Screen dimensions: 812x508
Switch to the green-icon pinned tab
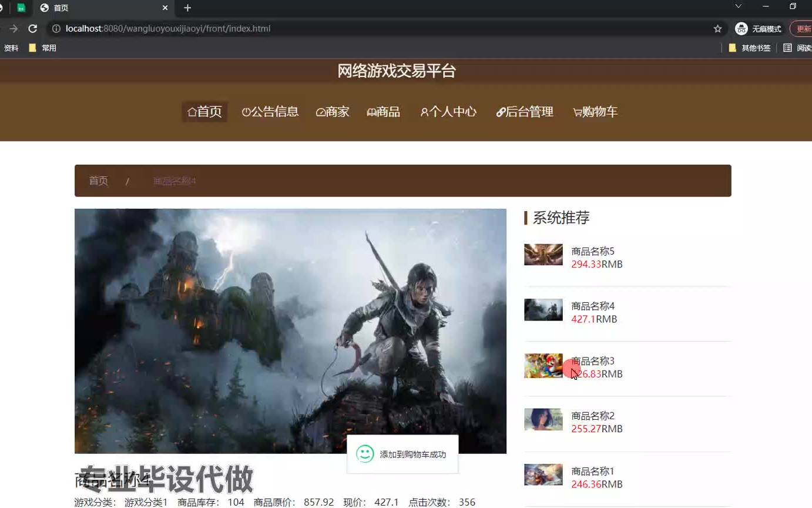pyautogui.click(x=22, y=8)
